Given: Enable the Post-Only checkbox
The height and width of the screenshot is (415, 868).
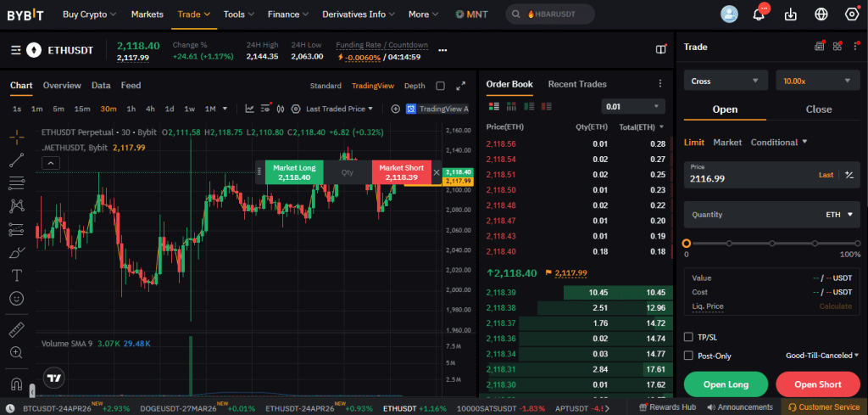Looking at the screenshot, I should tap(688, 356).
